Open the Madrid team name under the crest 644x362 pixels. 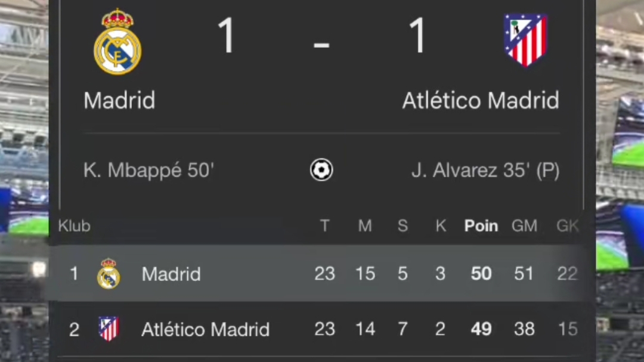[x=119, y=100]
